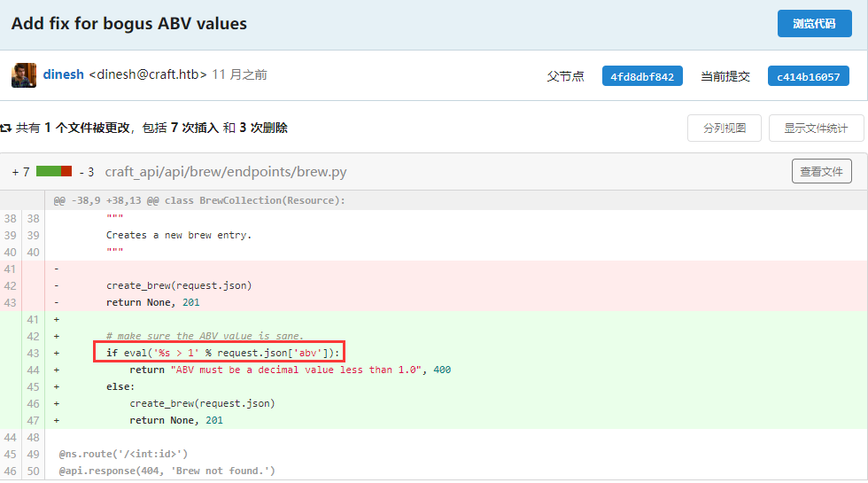The image size is (868, 483).
Task: Click 显示文件统计 show file stats
Action: pyautogui.click(x=816, y=128)
